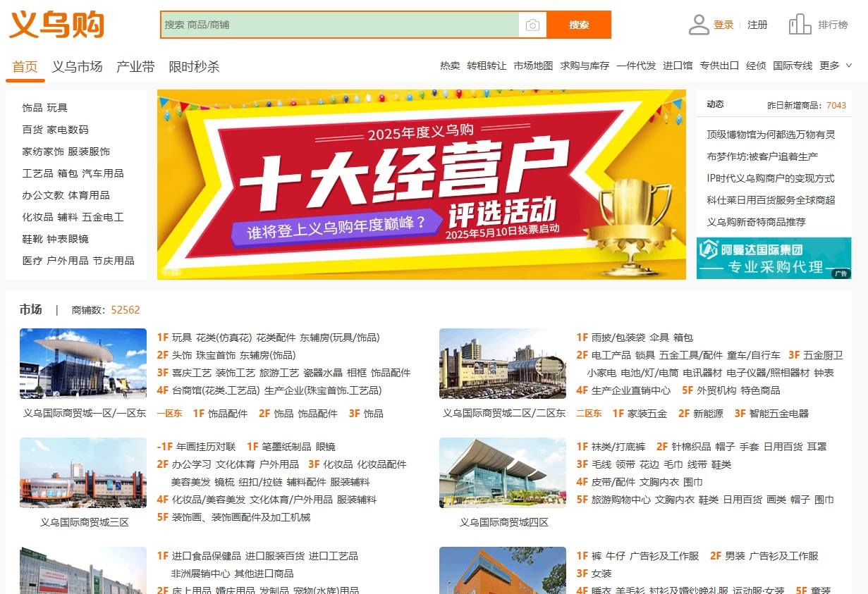Open the 义乌国际商贸城四区 building thumbnail
Screen dimensions: 868x594
click(503, 473)
